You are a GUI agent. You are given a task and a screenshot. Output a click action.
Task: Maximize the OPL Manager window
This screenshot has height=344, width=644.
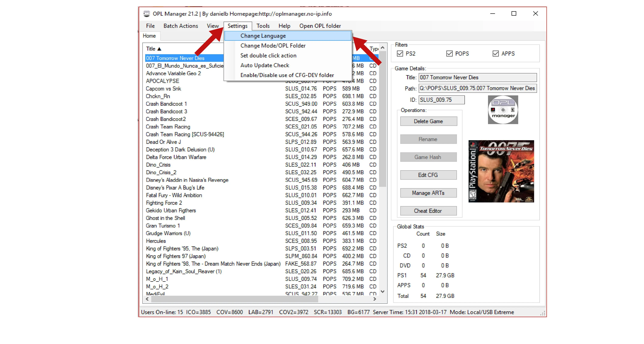pyautogui.click(x=514, y=14)
